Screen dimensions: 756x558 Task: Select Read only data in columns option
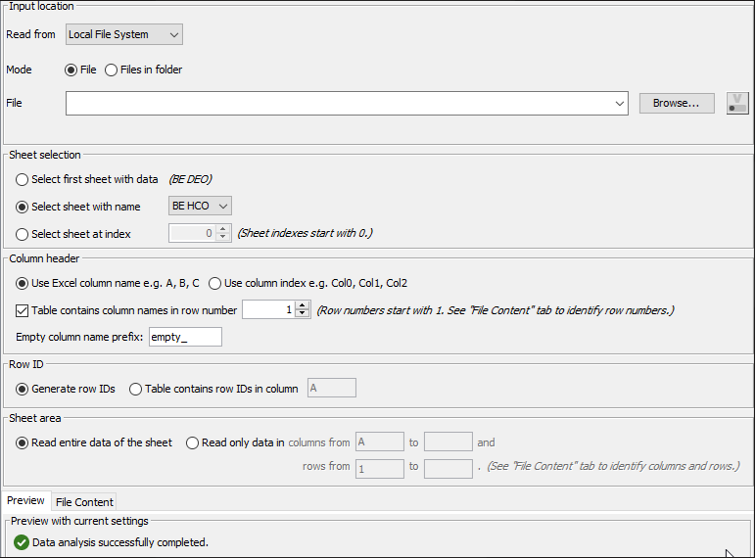[x=192, y=443]
